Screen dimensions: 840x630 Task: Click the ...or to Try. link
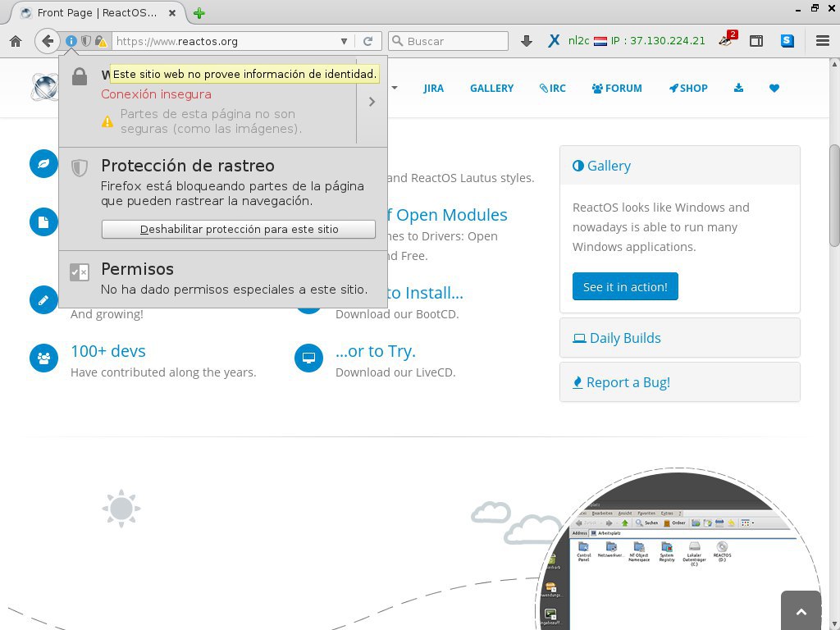coord(376,351)
